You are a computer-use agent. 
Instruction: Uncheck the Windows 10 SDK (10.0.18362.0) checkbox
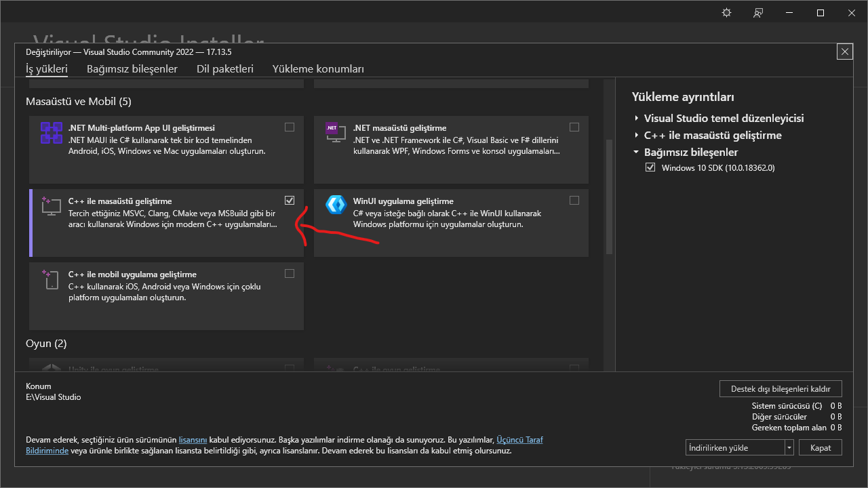[x=651, y=167]
